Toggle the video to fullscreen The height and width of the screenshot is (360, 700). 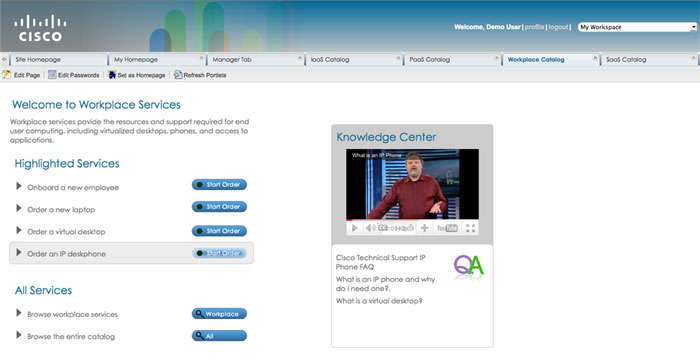(471, 228)
